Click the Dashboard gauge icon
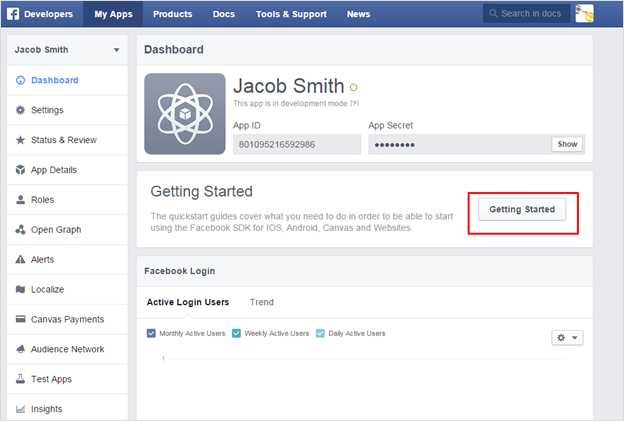Screen dimensions: 624x421 20,80
